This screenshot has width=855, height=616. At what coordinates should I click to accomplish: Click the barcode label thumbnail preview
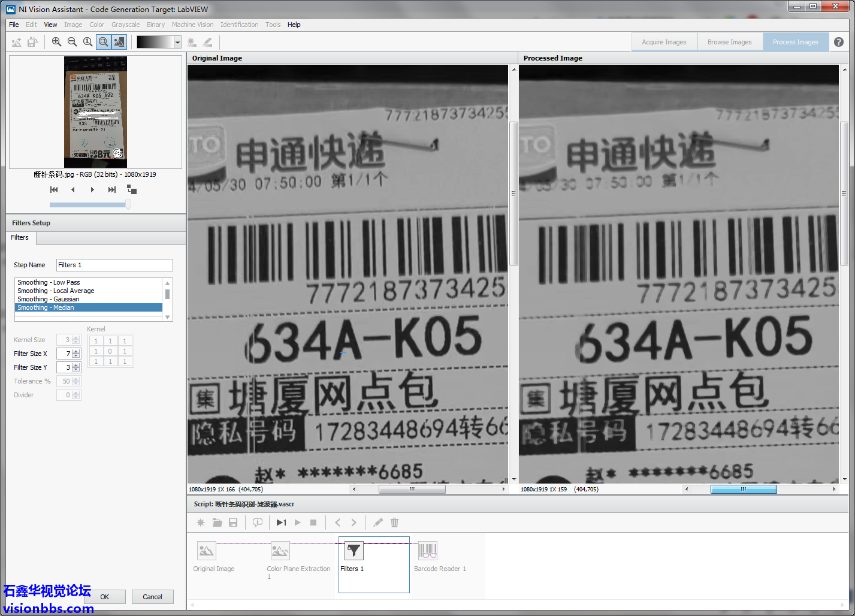click(x=95, y=112)
